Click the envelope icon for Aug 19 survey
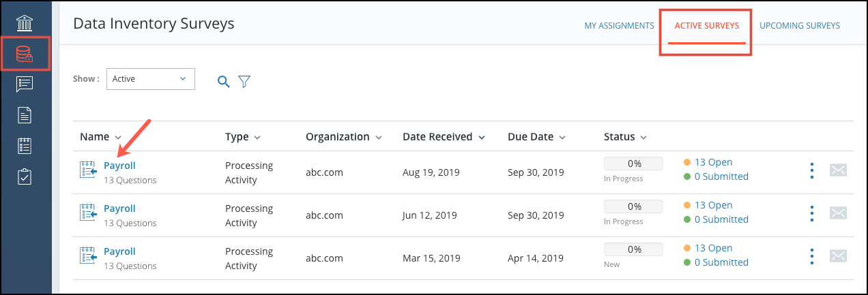868x295 pixels. (x=838, y=170)
